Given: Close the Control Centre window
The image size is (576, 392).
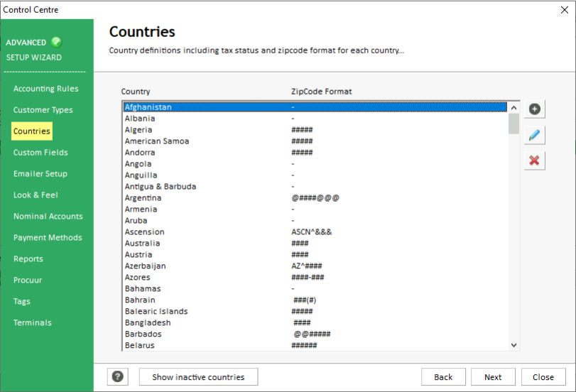Looking at the screenshot, I should 565,10.
